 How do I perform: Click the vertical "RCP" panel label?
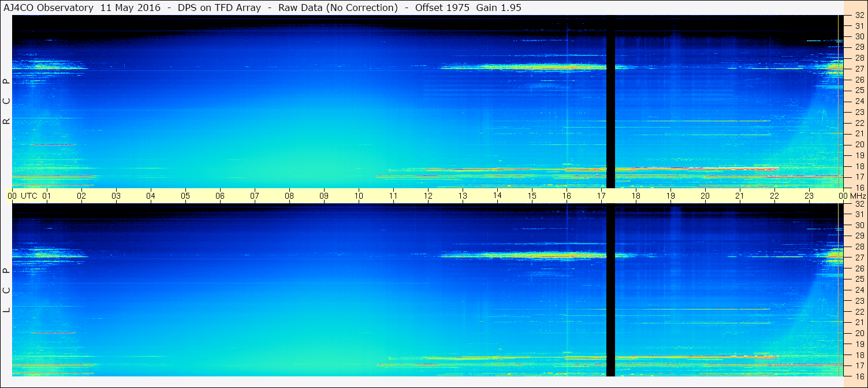point(6,102)
